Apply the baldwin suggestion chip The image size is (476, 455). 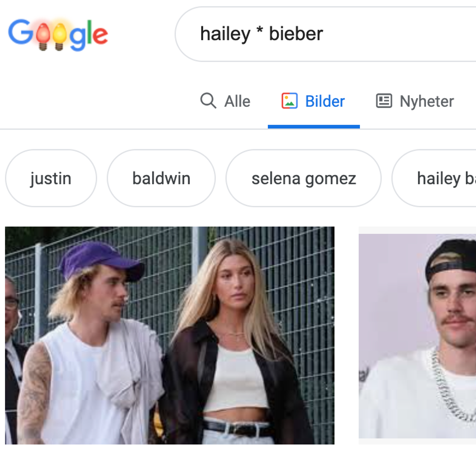[x=161, y=178]
